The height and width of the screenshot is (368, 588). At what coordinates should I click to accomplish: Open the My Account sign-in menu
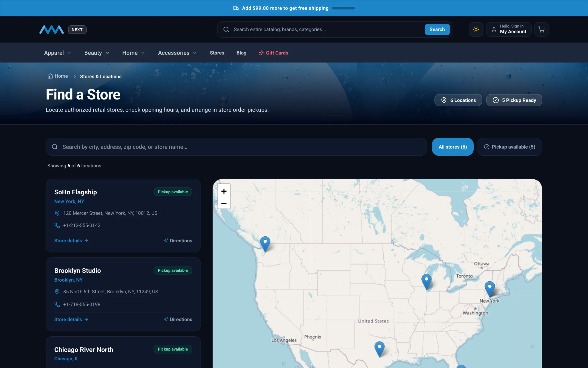(509, 29)
